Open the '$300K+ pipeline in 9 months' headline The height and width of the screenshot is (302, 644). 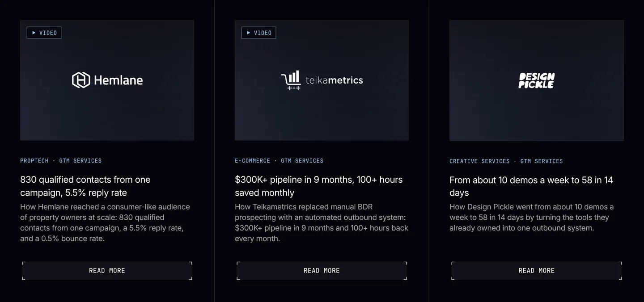point(319,186)
